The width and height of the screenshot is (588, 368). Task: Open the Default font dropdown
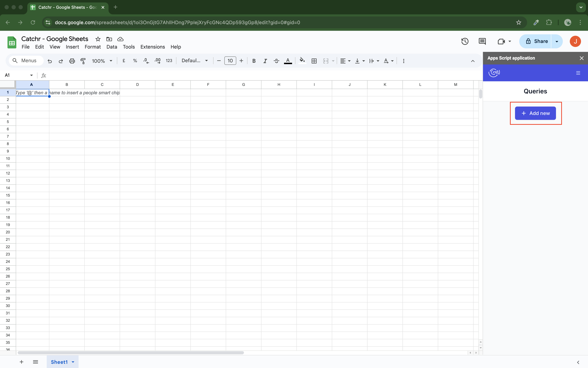coord(195,61)
